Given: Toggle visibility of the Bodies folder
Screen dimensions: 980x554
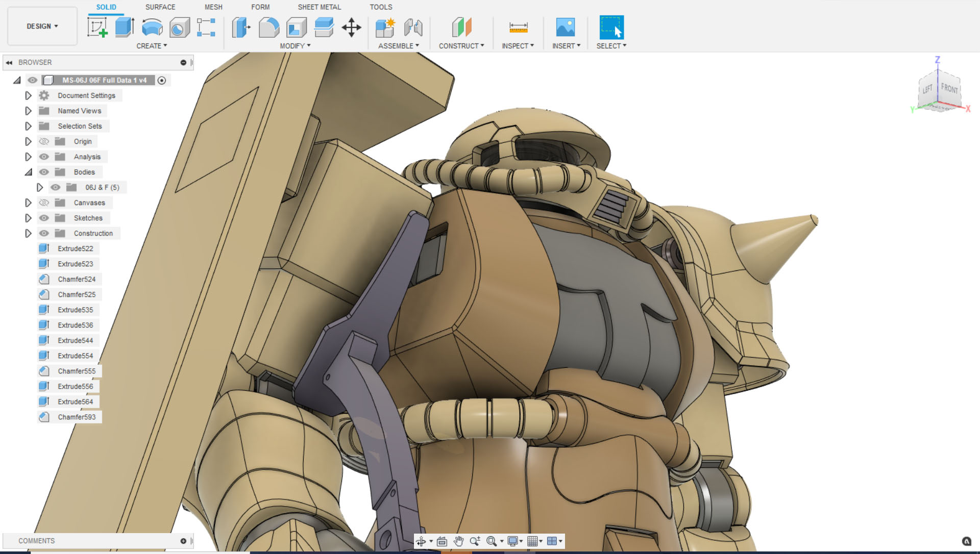Looking at the screenshot, I should (x=43, y=172).
